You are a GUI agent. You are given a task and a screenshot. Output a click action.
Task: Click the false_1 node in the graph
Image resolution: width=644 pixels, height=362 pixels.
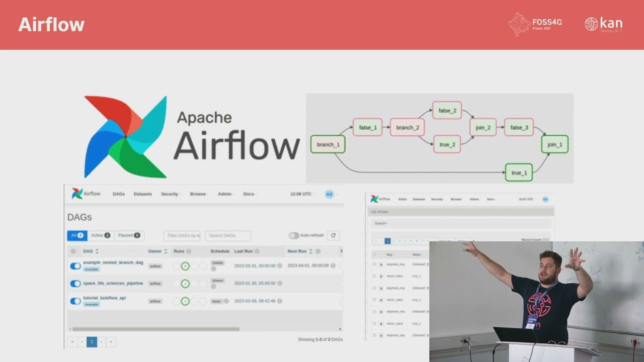(367, 127)
